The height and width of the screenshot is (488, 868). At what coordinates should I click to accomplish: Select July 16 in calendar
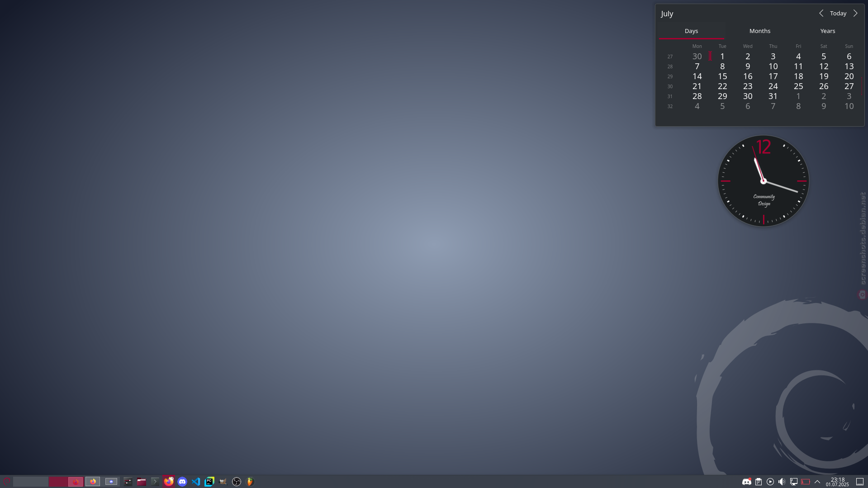[748, 76]
